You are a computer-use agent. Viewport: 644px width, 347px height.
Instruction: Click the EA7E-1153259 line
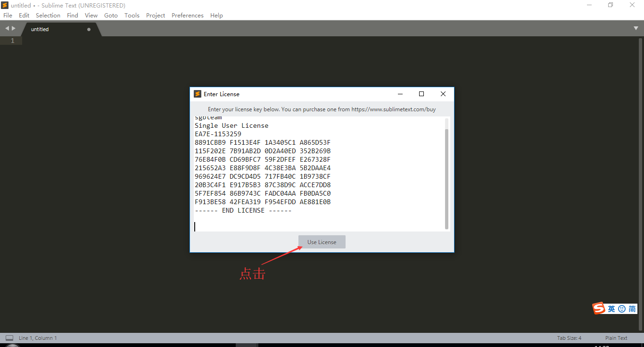[x=218, y=134]
